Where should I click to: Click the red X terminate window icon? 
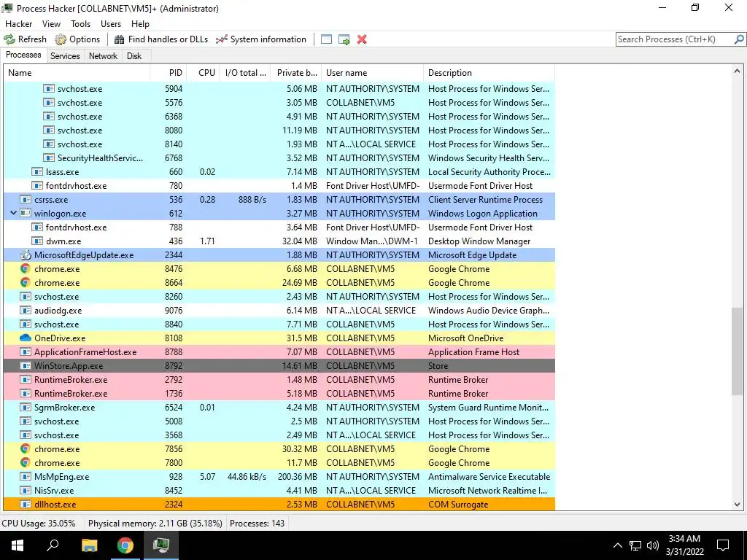tap(362, 39)
